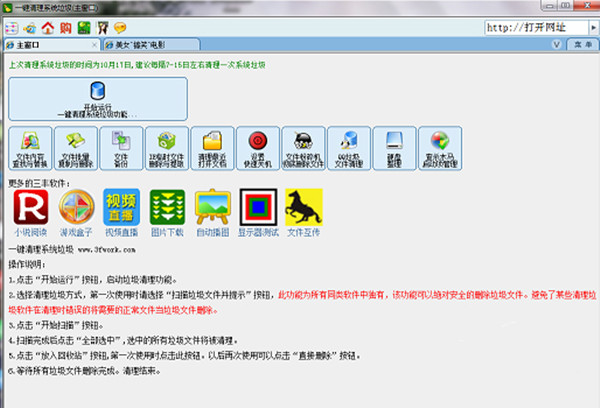This screenshot has width=600, height=408.
Task: Launch the 小说阅读 novel reader app
Action: tap(31, 213)
